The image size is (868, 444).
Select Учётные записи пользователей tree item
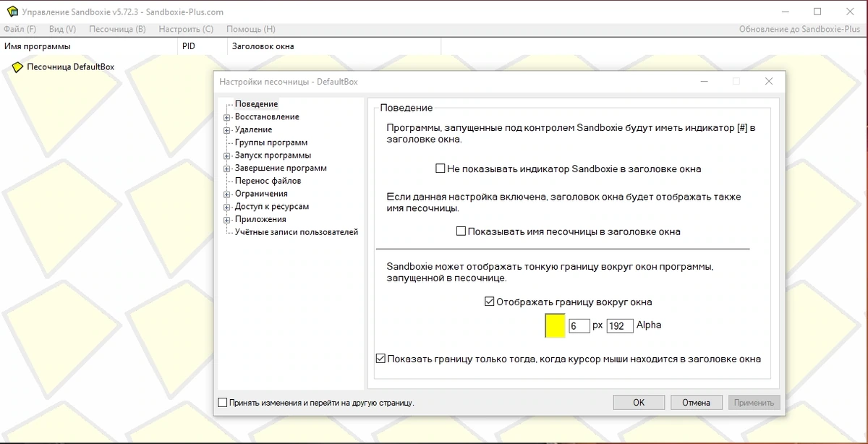coord(297,232)
